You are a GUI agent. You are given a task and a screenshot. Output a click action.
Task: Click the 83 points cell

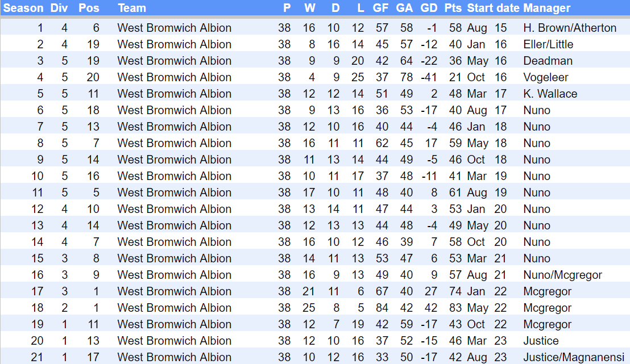(x=455, y=308)
